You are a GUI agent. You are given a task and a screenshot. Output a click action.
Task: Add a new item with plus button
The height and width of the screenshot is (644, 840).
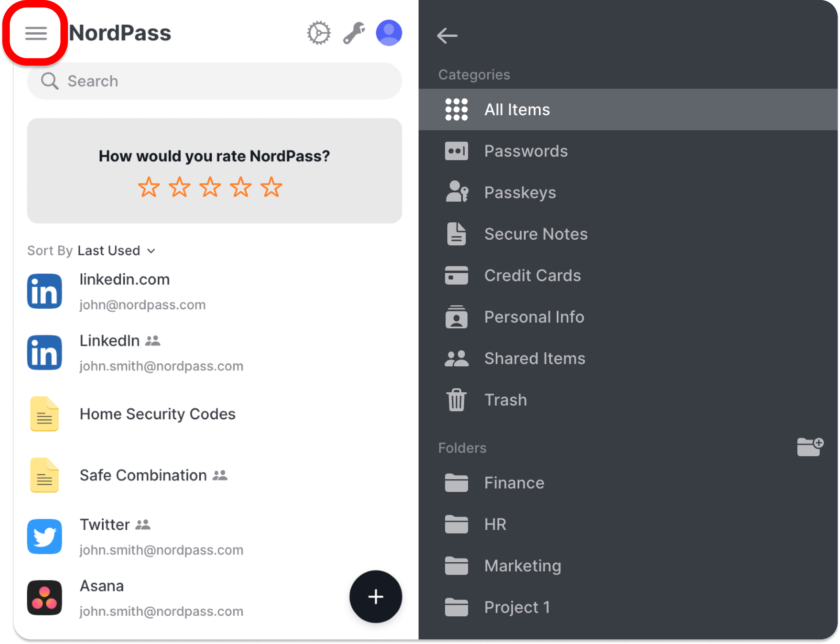tap(376, 597)
